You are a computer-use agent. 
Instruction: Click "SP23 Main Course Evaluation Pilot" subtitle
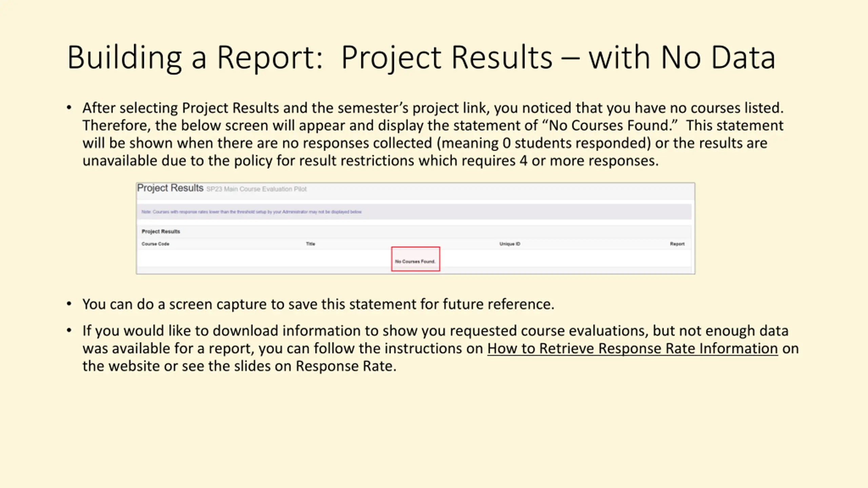[x=256, y=189]
